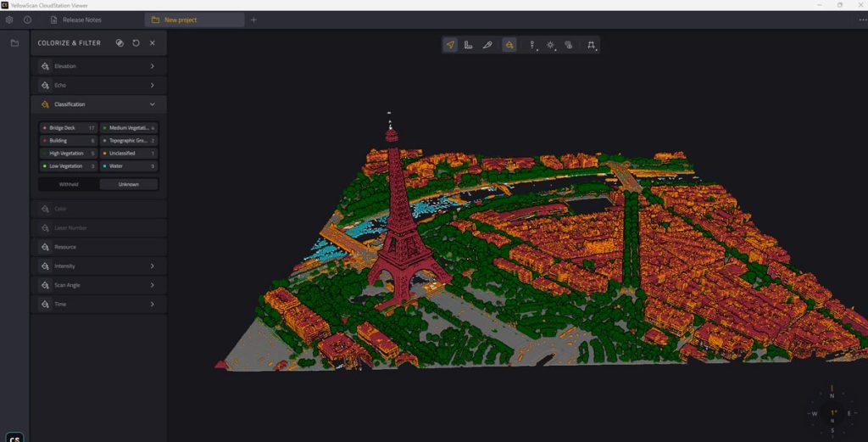Click the Laser Number section row label
Image resolution: width=868 pixels, height=442 pixels.
[70, 227]
